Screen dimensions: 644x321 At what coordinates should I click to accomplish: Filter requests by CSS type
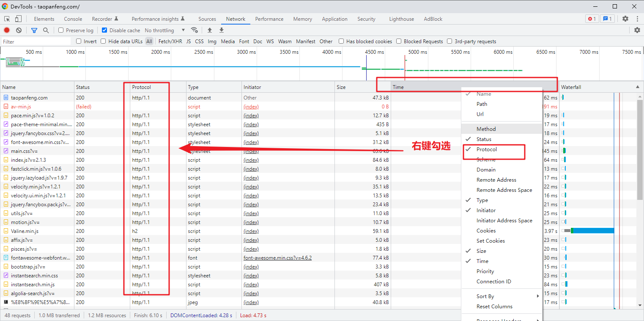pyautogui.click(x=199, y=41)
